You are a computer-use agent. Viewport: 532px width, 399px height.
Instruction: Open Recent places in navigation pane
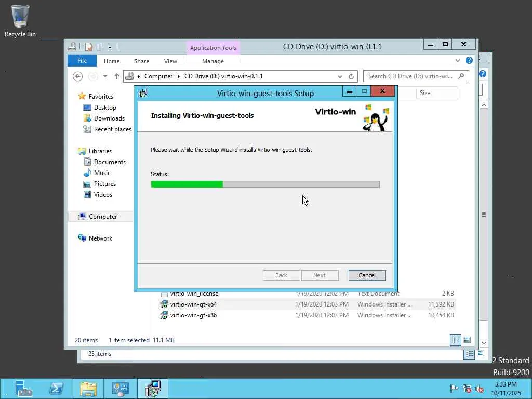pos(112,129)
